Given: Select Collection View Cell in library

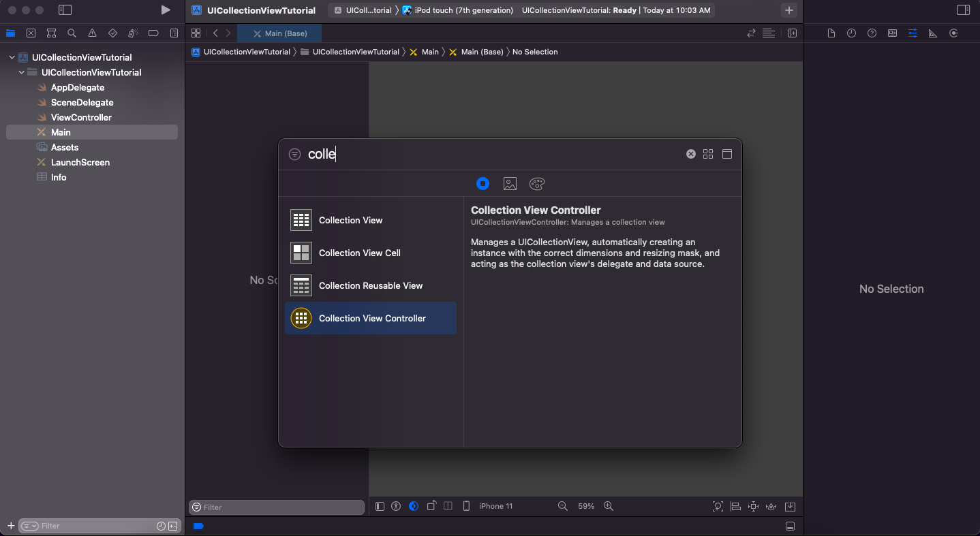Looking at the screenshot, I should (x=371, y=253).
